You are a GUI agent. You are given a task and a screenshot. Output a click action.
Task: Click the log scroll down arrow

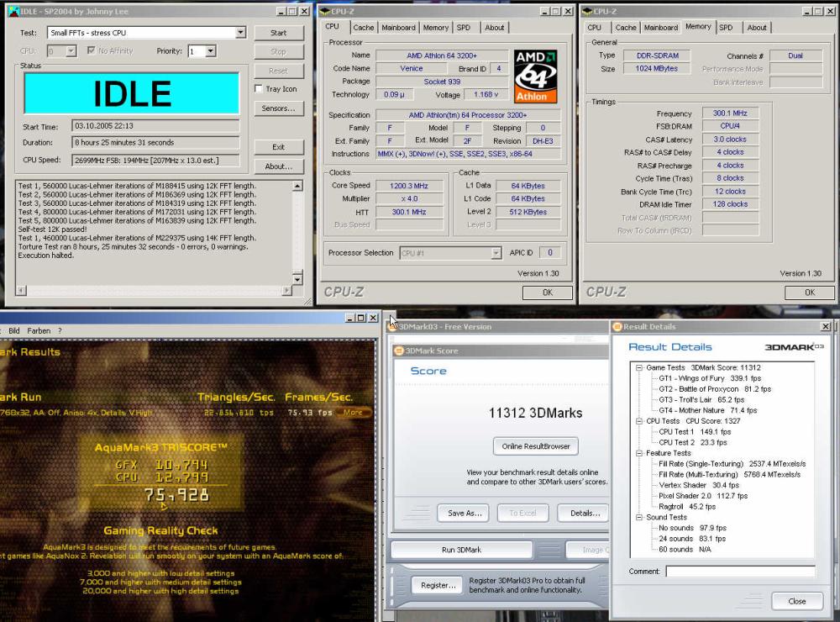click(x=298, y=279)
